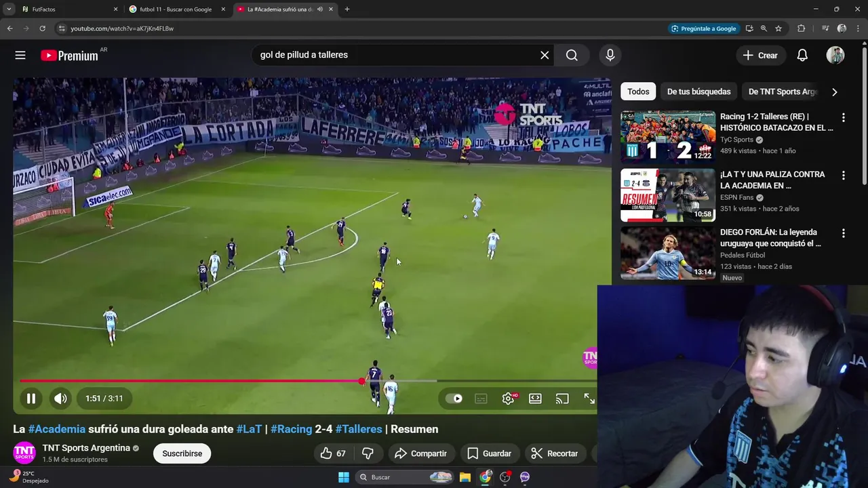
Task: Install page as app icon
Action: point(749,28)
